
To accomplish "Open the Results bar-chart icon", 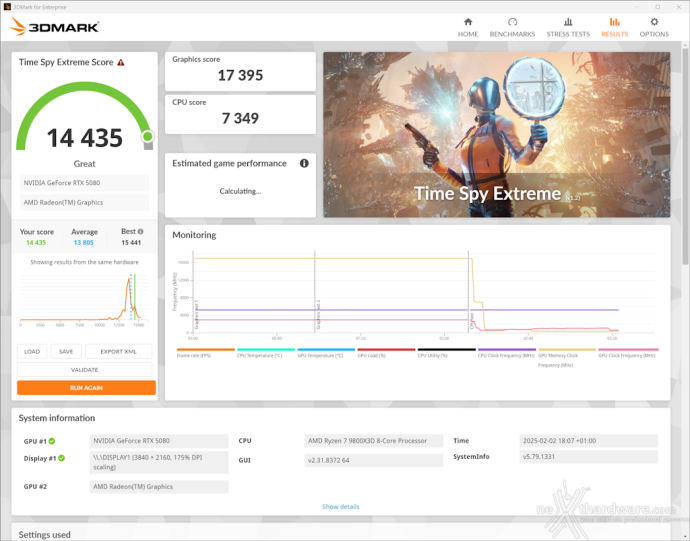I will 614,22.
